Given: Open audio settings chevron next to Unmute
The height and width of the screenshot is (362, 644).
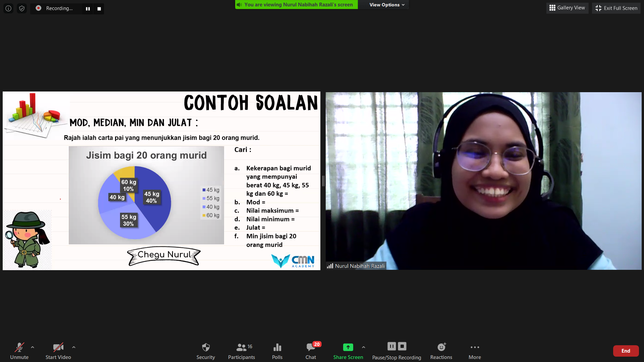Looking at the screenshot, I should 32,347.
